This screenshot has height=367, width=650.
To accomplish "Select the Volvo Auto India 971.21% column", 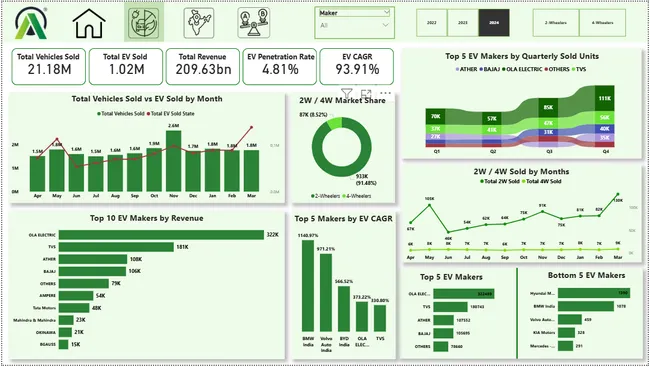I will pos(326,292).
